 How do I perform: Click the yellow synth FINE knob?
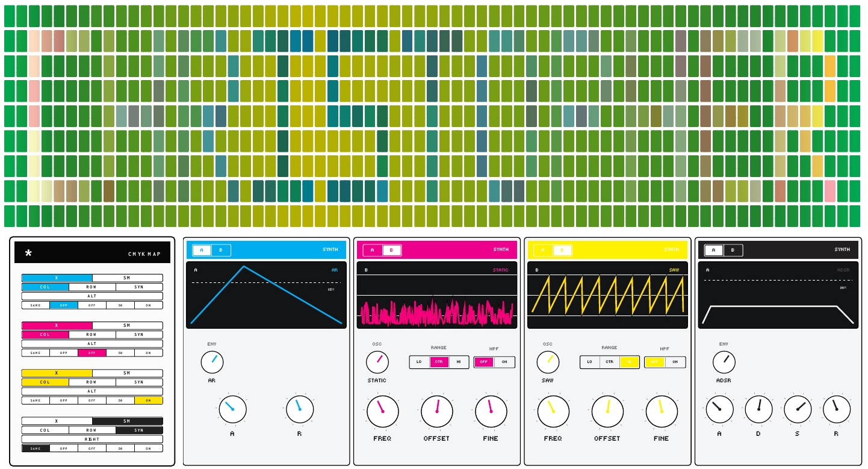(x=662, y=411)
